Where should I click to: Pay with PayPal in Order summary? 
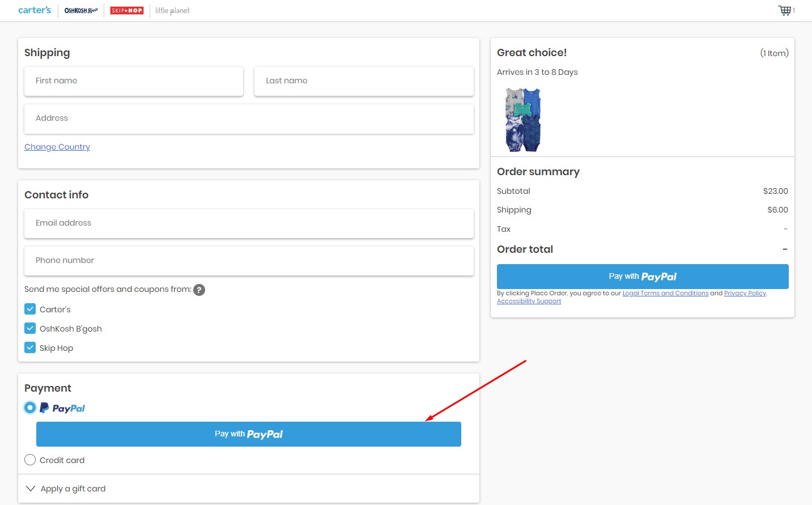click(643, 277)
